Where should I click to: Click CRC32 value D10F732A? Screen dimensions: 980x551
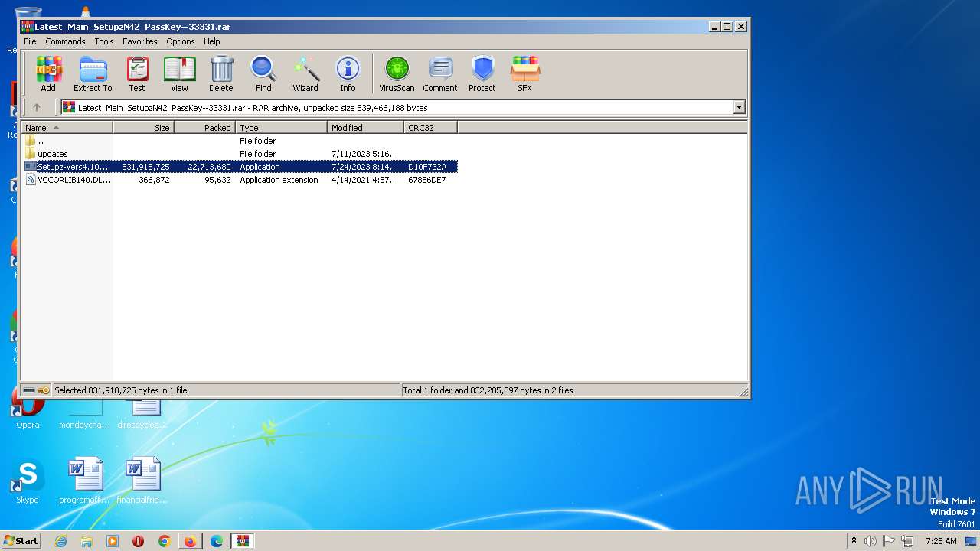(427, 167)
